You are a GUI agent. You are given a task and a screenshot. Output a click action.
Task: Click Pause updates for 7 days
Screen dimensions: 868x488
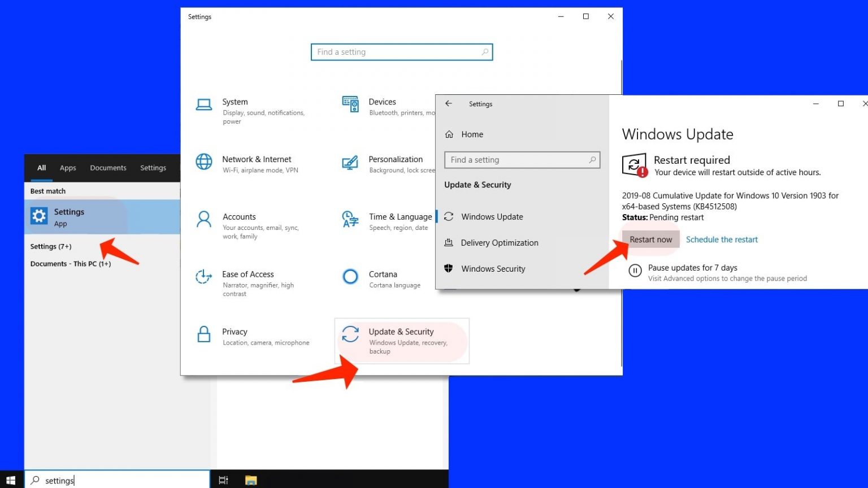coord(692,268)
